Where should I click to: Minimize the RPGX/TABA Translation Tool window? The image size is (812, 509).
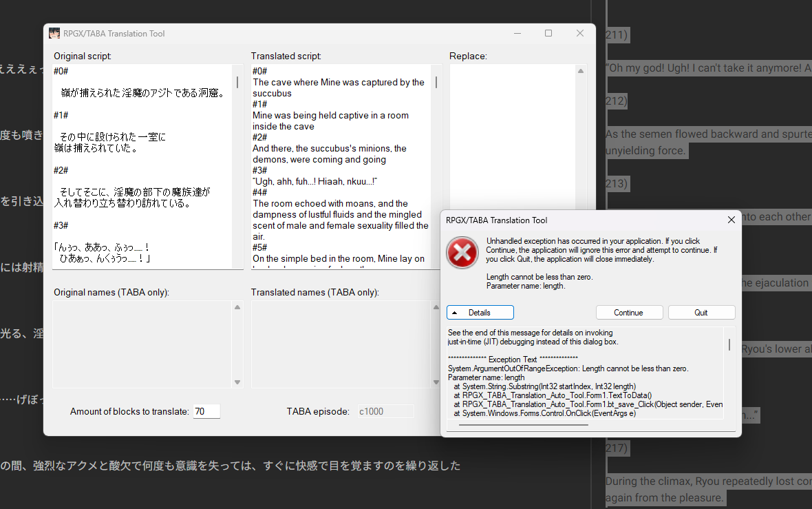coord(517,33)
